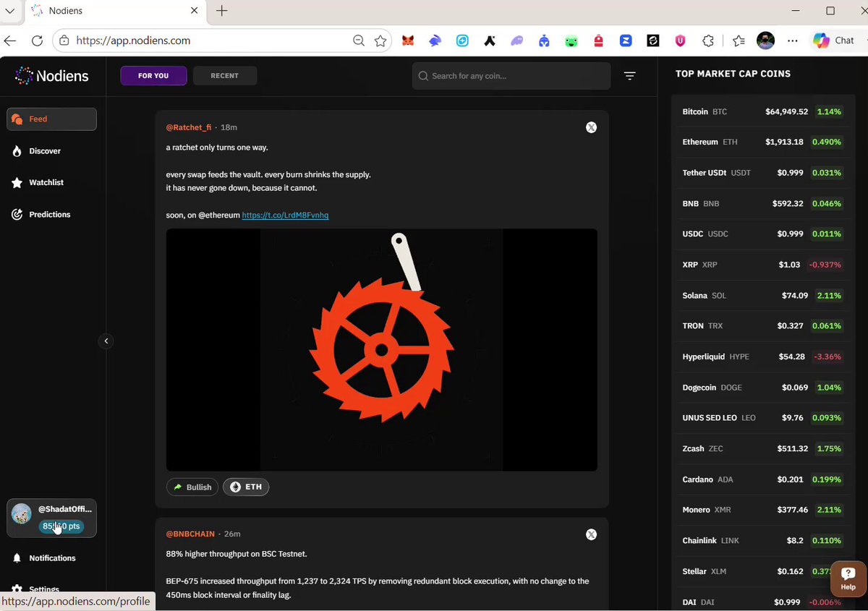Select the Ethereum ETH row
Viewport: 868px width, 611px height.
click(762, 142)
